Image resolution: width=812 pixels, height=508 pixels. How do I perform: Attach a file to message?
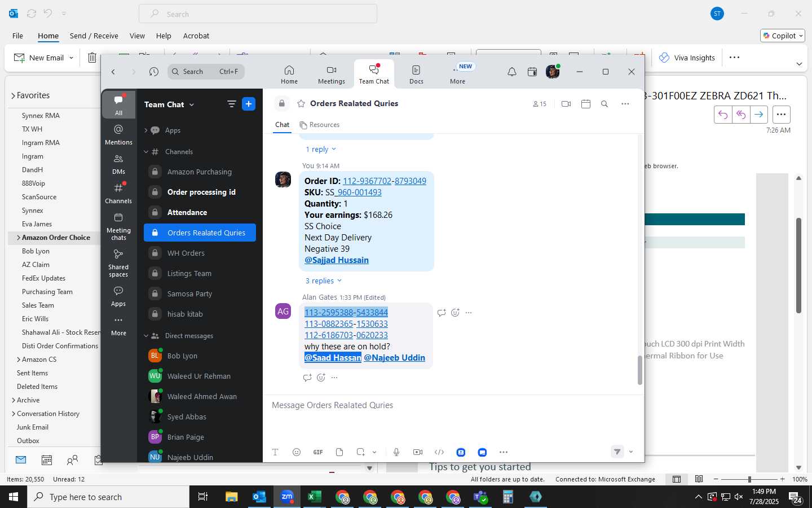pos(339,452)
